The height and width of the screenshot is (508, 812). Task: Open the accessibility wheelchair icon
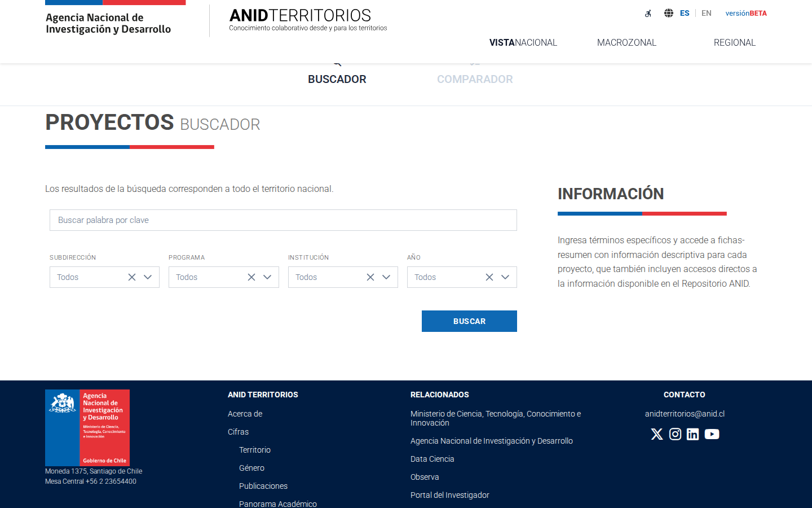point(648,13)
